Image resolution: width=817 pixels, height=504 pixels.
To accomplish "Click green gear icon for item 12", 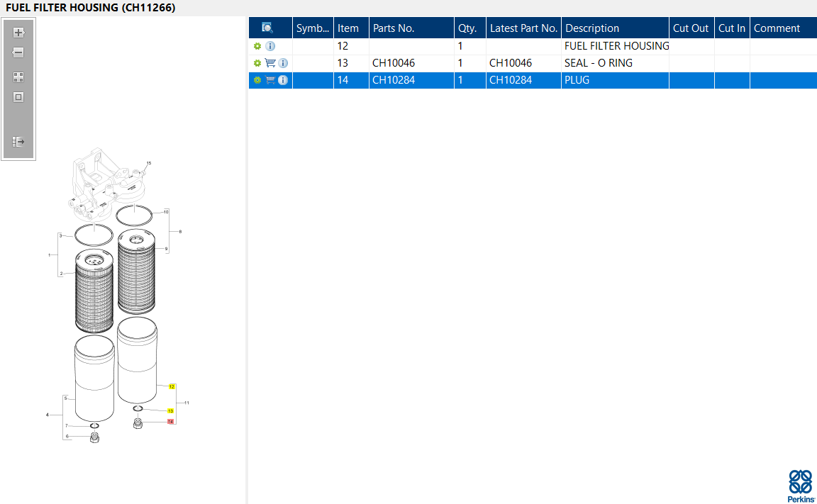I will [257, 46].
